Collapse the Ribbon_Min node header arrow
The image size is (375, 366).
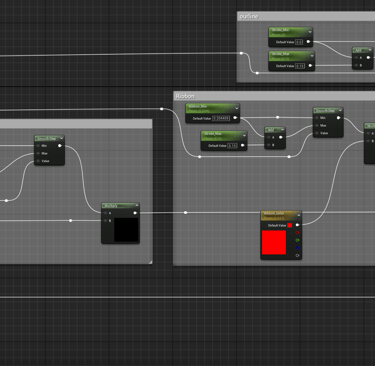pos(236,108)
